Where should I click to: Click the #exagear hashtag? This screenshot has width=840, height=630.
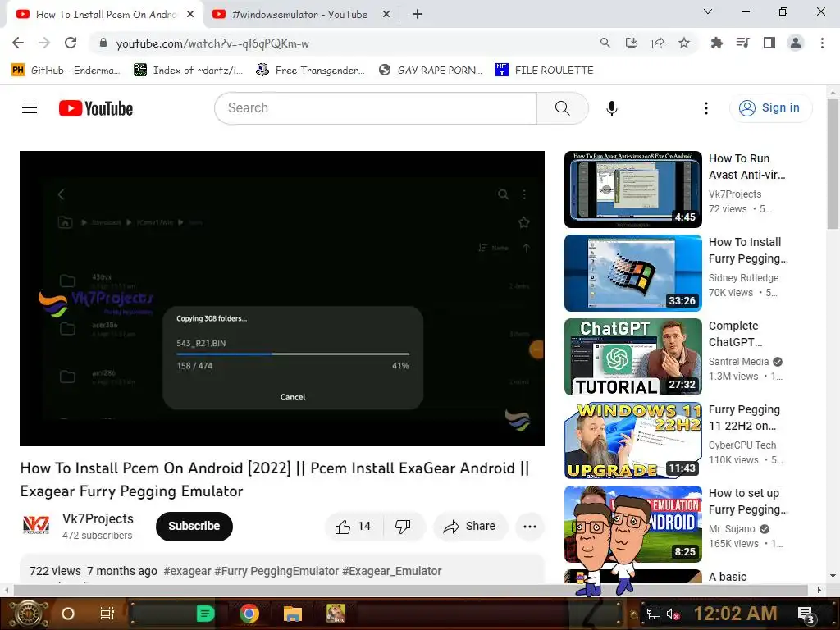click(x=188, y=572)
